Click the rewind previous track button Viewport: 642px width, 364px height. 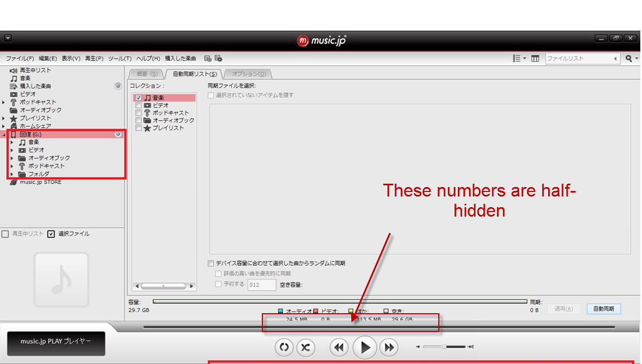[338, 348]
